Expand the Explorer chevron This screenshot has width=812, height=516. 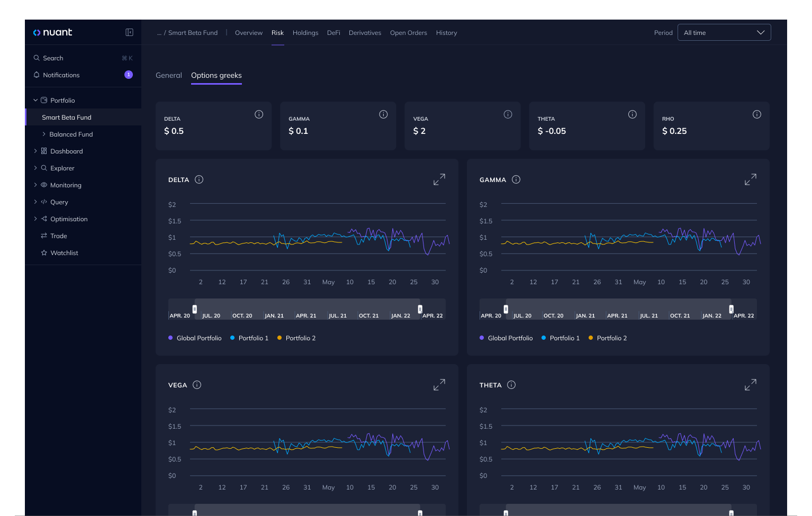coord(35,168)
